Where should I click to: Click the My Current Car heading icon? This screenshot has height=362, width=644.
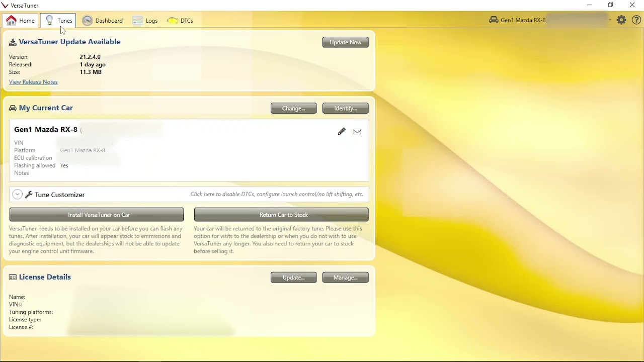13,108
